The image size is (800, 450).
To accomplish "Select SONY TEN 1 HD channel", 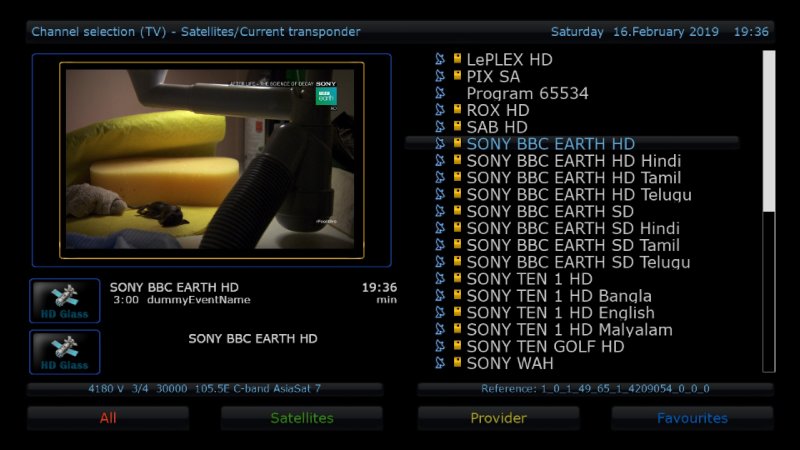I will pyautogui.click(x=529, y=279).
